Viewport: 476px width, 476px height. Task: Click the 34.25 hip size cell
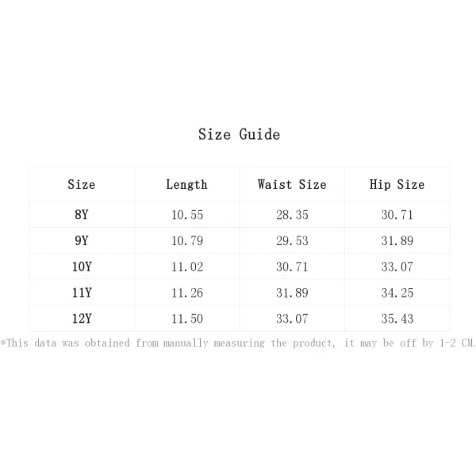coord(397,293)
